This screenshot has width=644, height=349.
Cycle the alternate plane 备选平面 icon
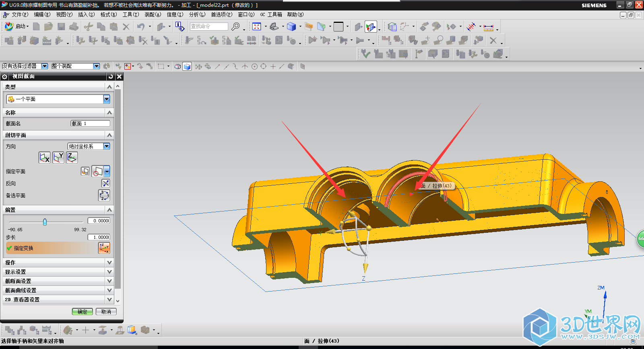point(104,195)
